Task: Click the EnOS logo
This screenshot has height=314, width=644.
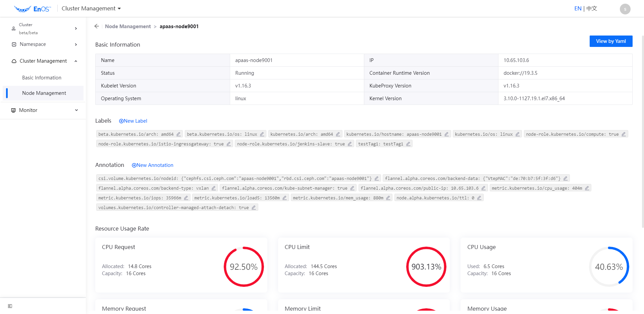Action: point(32,8)
